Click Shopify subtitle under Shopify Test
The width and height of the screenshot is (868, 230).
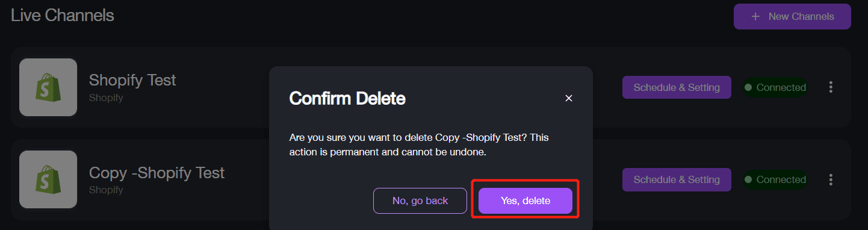(x=106, y=98)
